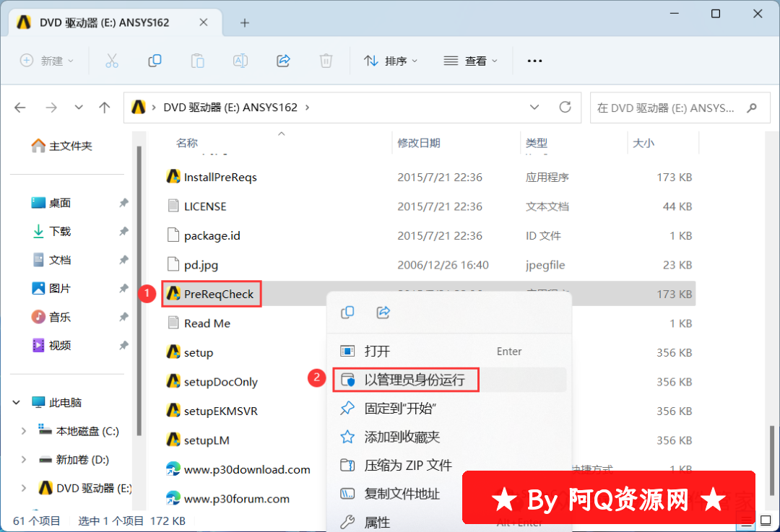The width and height of the screenshot is (780, 532).
Task: Click the search box for DVD drive
Action: click(x=680, y=108)
